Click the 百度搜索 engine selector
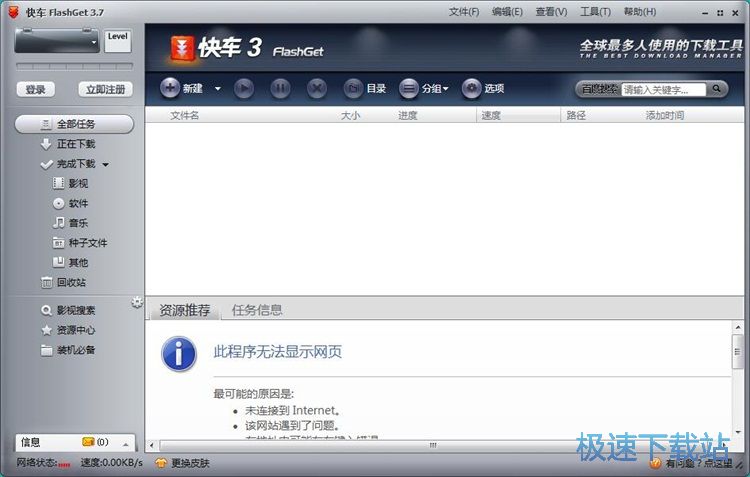 (x=599, y=89)
